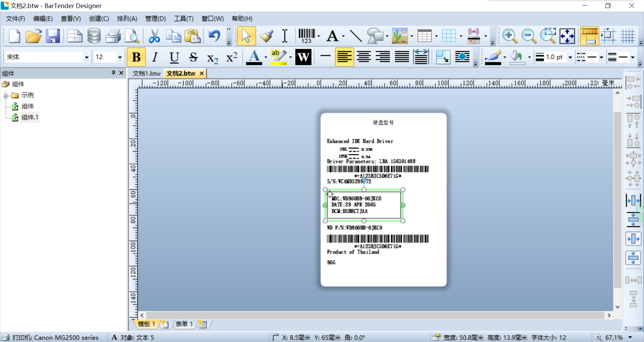Open the highlight color dropdown arrow

pyautogui.click(x=290, y=57)
